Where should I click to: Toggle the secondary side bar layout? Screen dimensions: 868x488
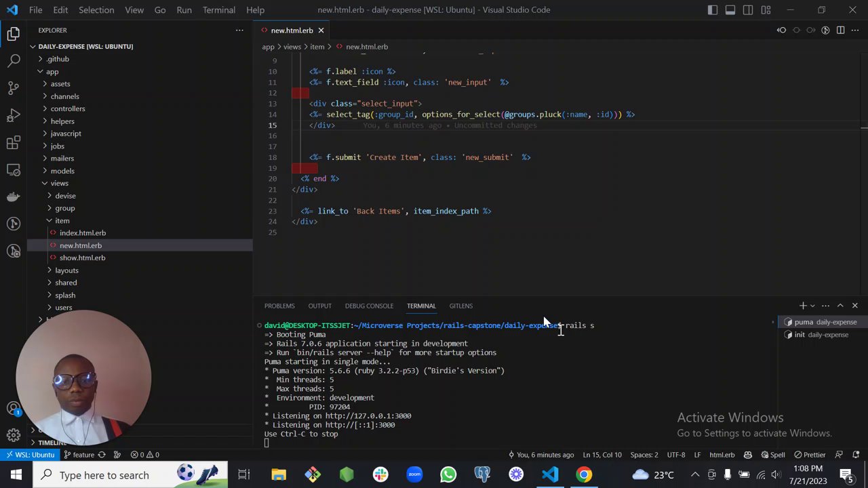pyautogui.click(x=748, y=10)
